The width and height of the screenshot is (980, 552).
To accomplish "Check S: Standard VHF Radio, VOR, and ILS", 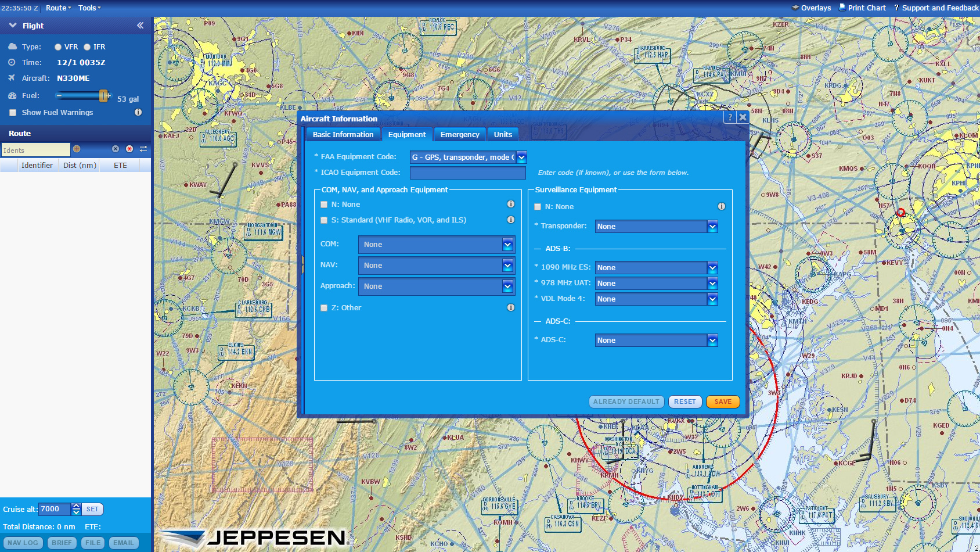I will point(324,220).
